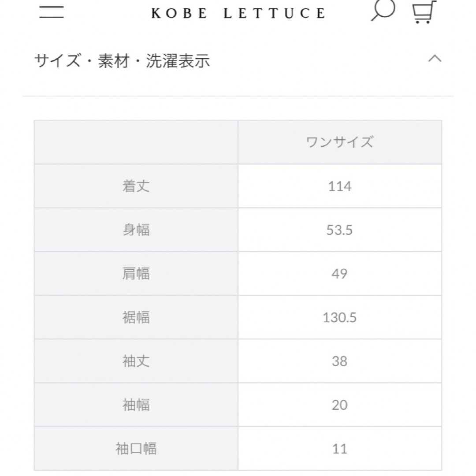This screenshot has height=476, width=476.
Task: Select the 53.5 value cell
Action: click(340, 230)
